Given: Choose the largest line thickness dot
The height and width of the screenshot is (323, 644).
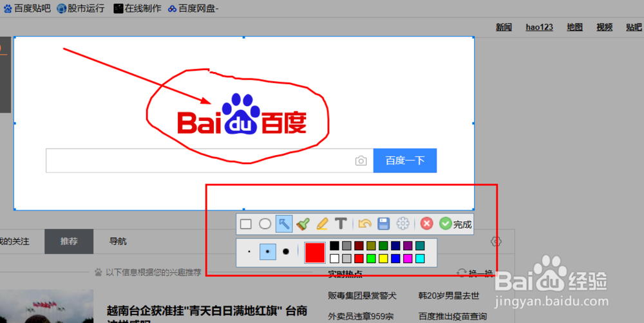Looking at the screenshot, I should click(x=286, y=252).
